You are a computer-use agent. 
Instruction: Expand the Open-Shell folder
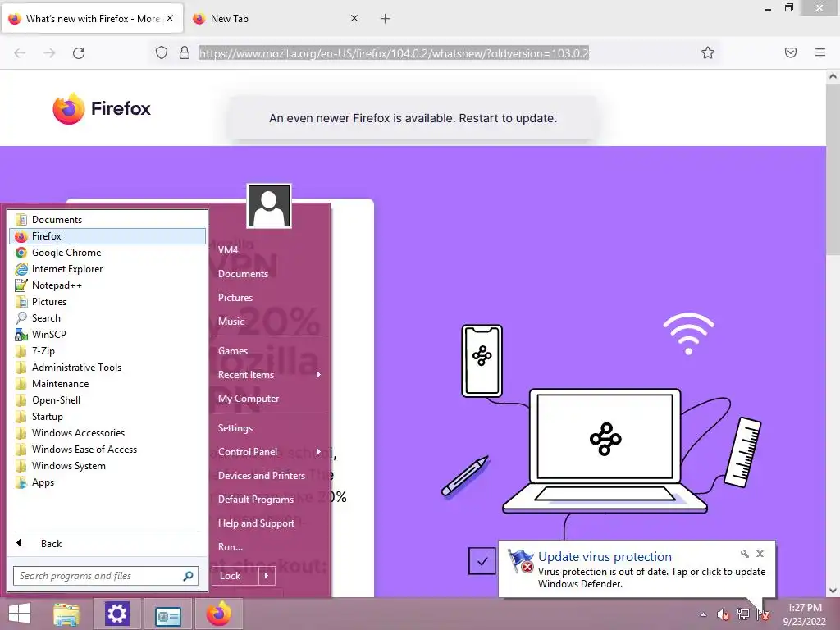[107, 400]
